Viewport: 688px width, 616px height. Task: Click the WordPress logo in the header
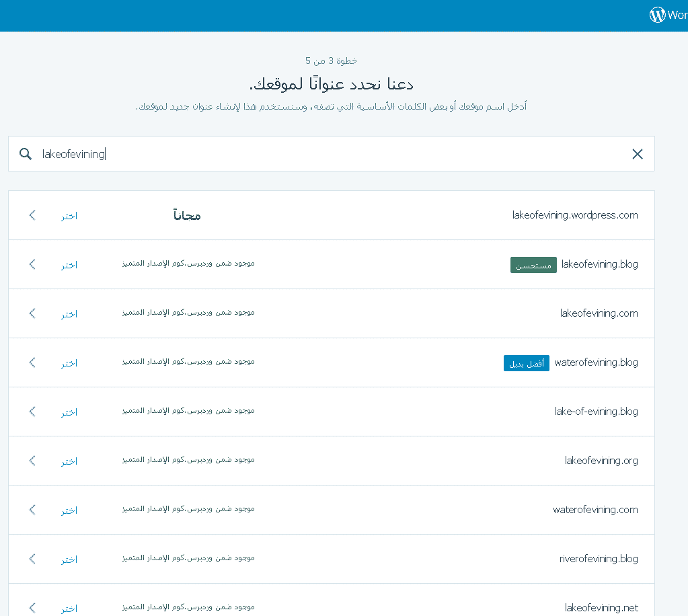(657, 14)
